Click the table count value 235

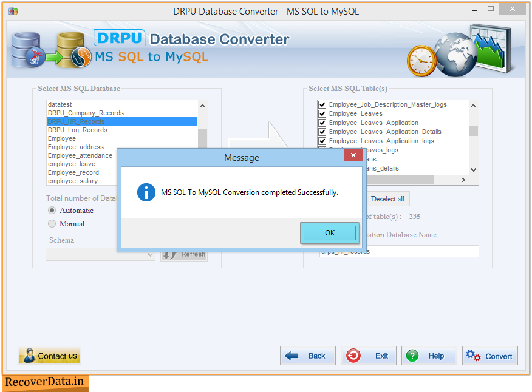click(415, 217)
